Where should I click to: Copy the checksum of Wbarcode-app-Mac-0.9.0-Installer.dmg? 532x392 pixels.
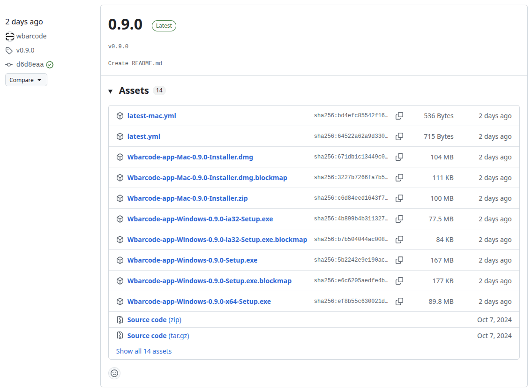pos(399,157)
